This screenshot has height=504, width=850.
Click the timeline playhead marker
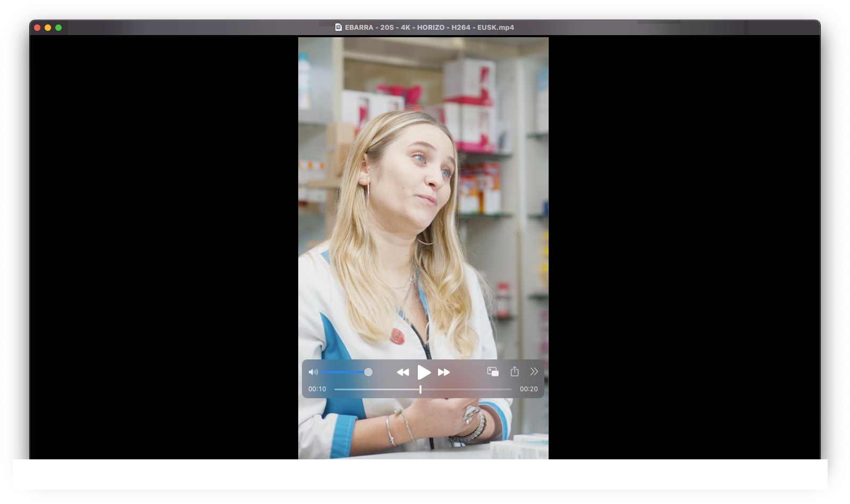[420, 389]
